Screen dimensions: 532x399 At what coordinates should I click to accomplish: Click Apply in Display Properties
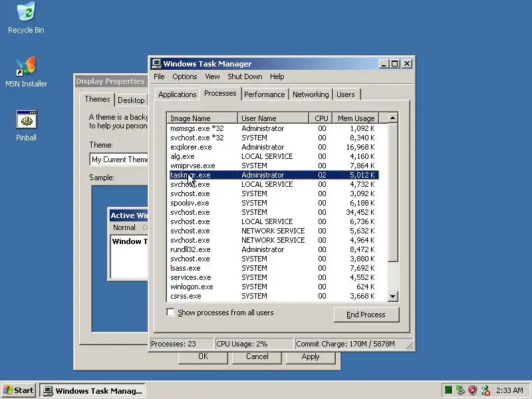tap(311, 357)
